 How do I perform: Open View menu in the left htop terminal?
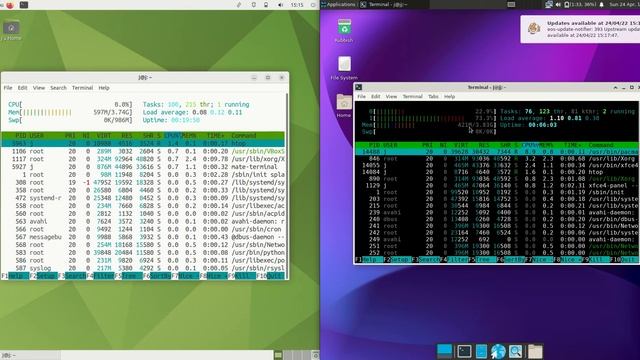point(39,88)
